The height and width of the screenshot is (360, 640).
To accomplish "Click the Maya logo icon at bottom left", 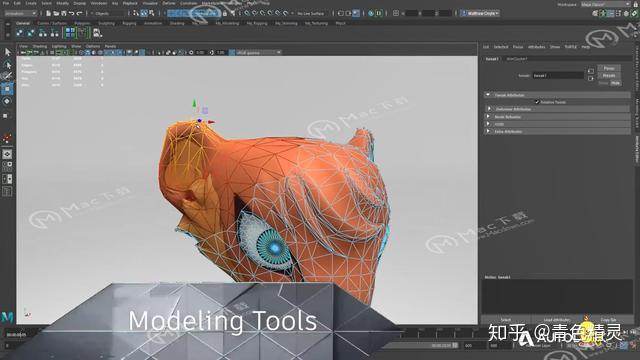I will click(x=7, y=317).
